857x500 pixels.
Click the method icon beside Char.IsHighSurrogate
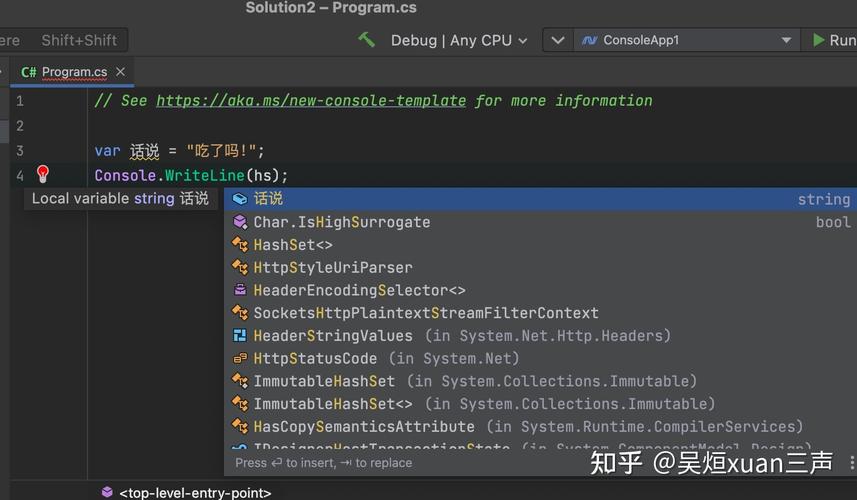coord(240,221)
